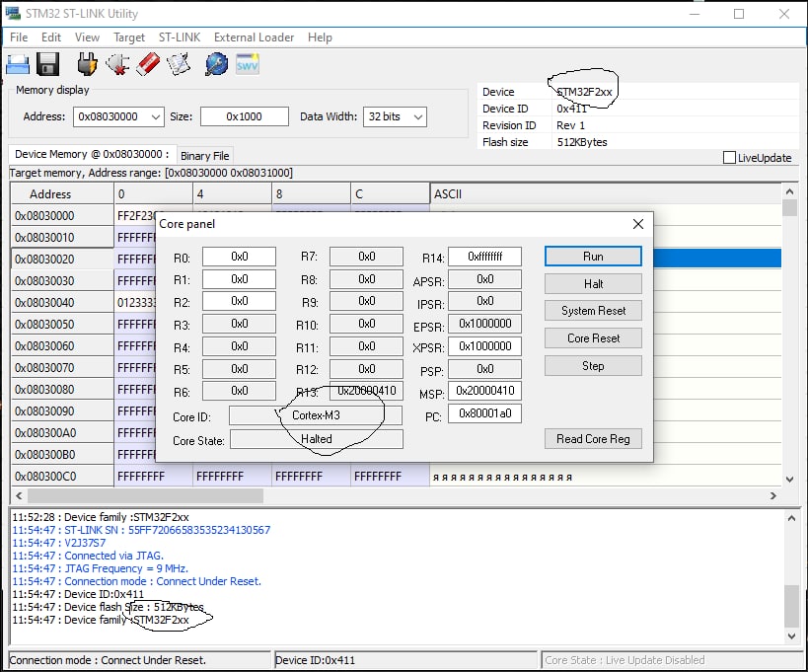This screenshot has height=672, width=808.
Task: Toggle the LiveUpdate checkbox
Action: (x=729, y=158)
